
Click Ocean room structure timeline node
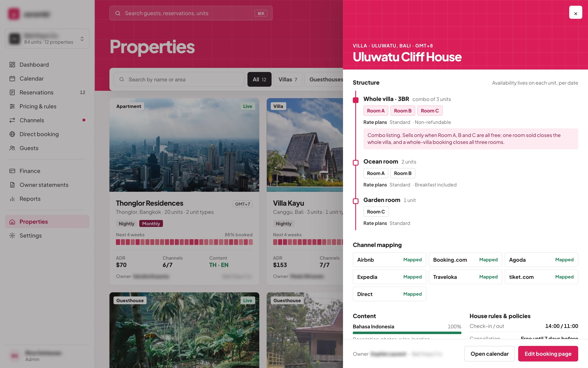[x=355, y=162]
